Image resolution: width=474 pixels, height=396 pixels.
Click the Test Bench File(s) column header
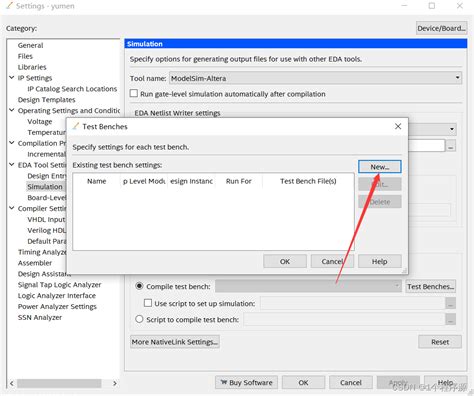pos(308,181)
